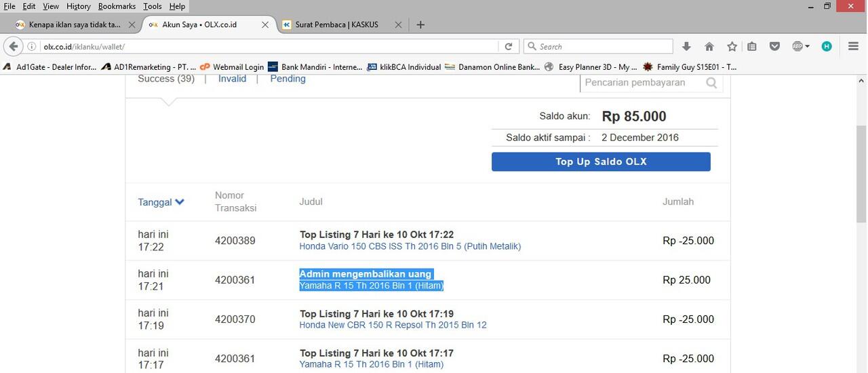Bookmark this page with the star icon
This screenshot has width=868, height=373.
click(732, 46)
